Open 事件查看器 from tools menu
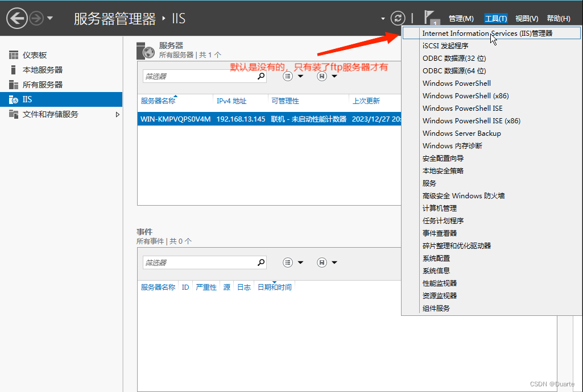This screenshot has height=392, width=583. [491, 233]
